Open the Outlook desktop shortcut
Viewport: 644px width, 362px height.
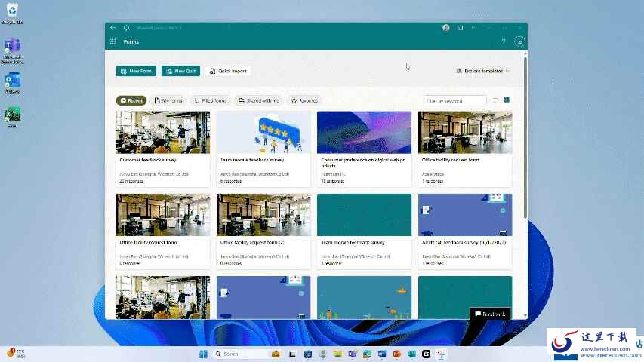(x=12, y=83)
